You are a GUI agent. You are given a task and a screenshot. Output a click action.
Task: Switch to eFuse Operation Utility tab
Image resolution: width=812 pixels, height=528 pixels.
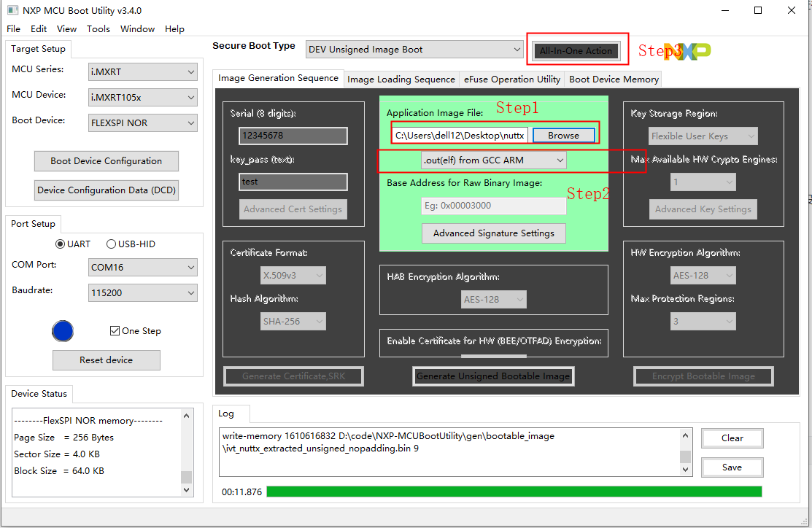click(x=512, y=79)
